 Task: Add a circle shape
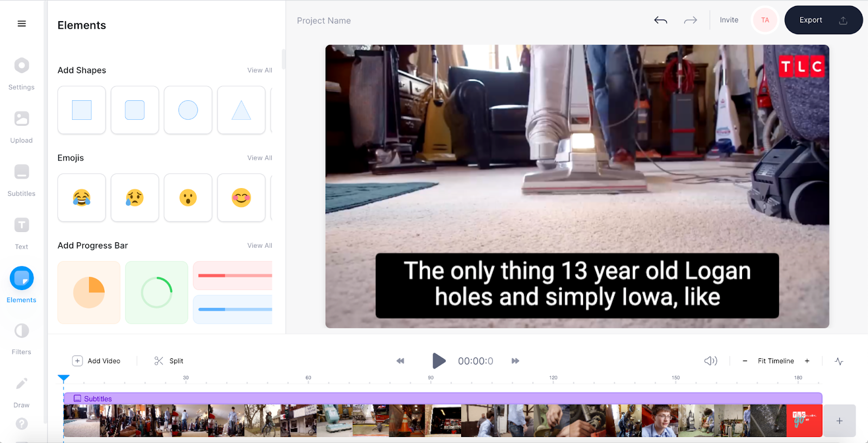[x=188, y=110]
